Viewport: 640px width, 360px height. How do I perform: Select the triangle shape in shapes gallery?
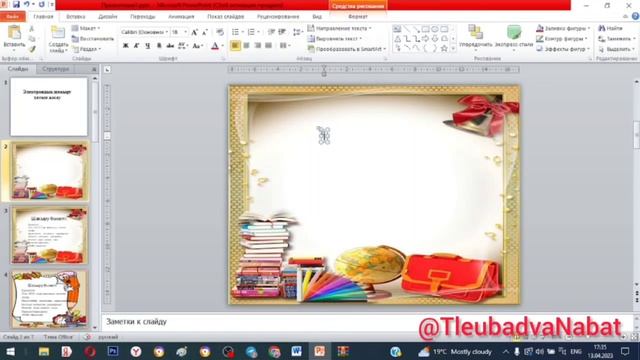[398, 39]
